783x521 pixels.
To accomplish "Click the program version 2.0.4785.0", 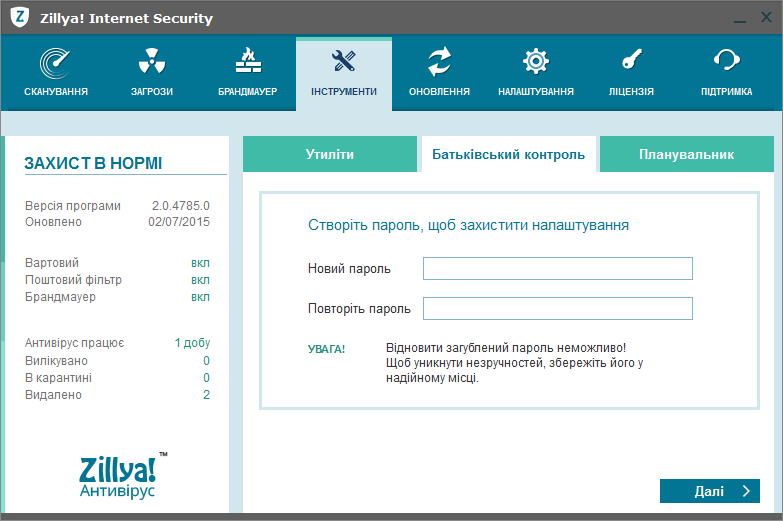I will (x=181, y=206).
